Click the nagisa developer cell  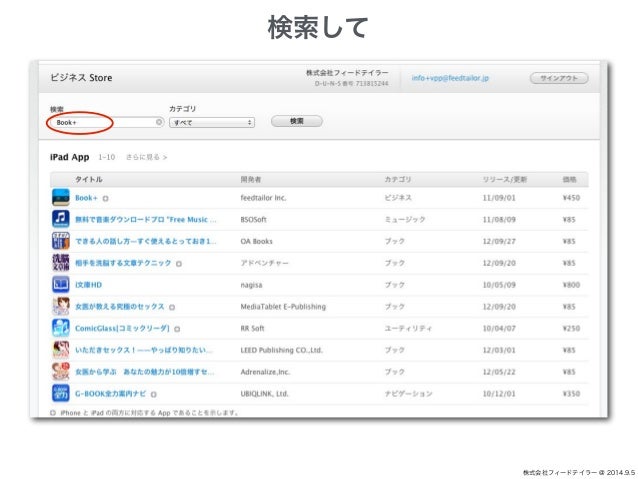pyautogui.click(x=251, y=285)
